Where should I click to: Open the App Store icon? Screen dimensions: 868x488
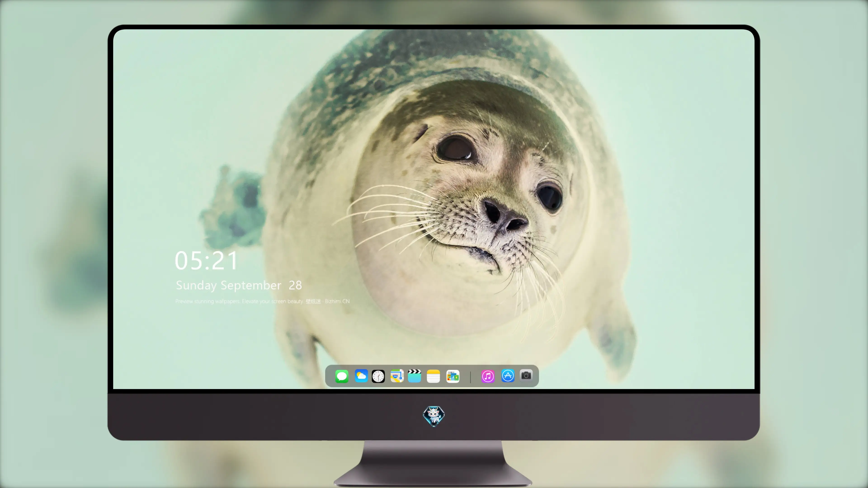(x=508, y=375)
